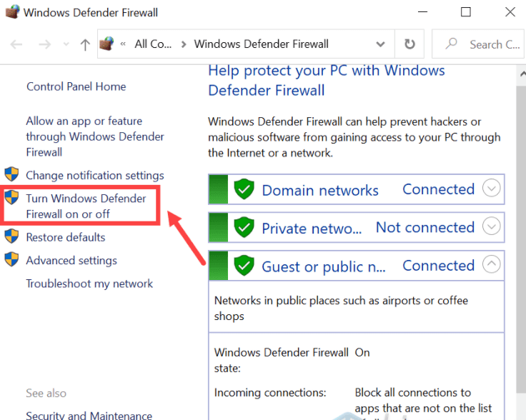The width and height of the screenshot is (526, 420).
Task: Click the forward navigation arrow
Action: (44, 44)
